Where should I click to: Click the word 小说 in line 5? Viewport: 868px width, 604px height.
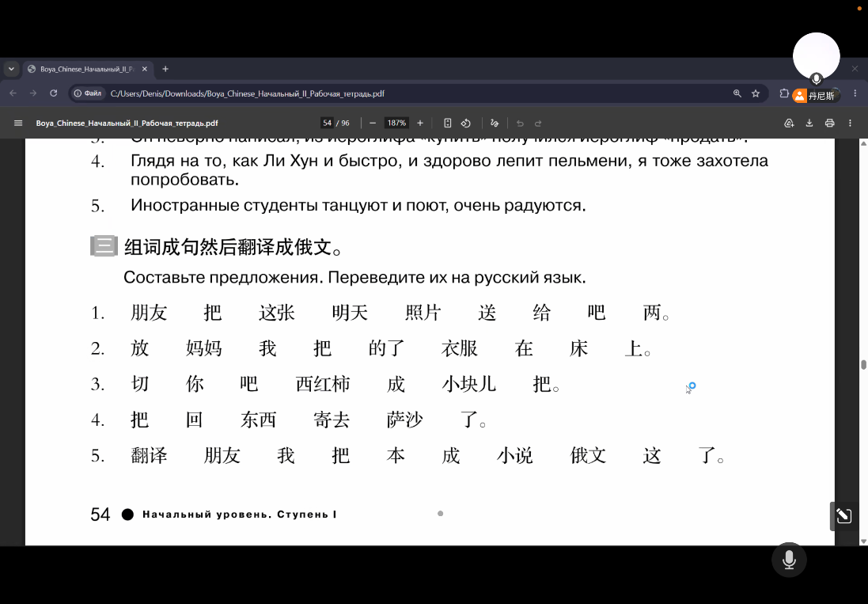click(514, 455)
